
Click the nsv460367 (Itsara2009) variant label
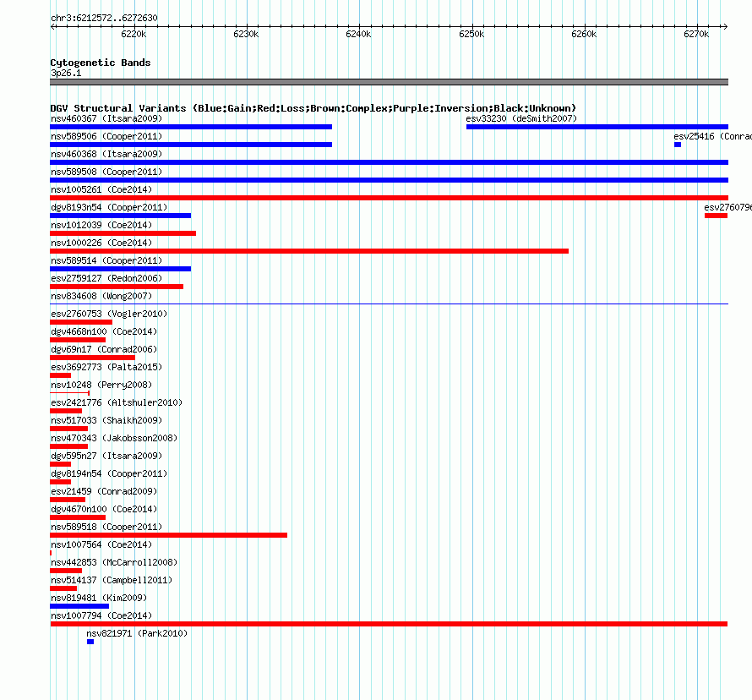pos(106,118)
